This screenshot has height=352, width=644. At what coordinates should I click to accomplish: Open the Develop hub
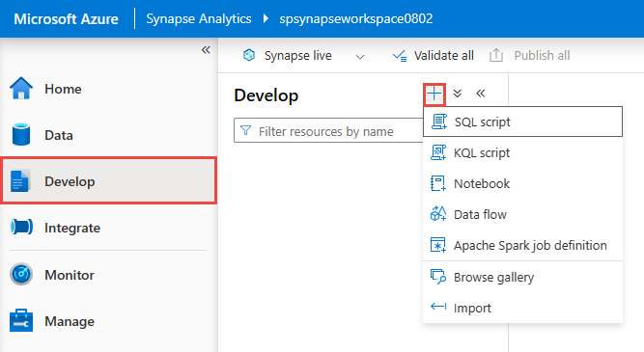pos(109,181)
